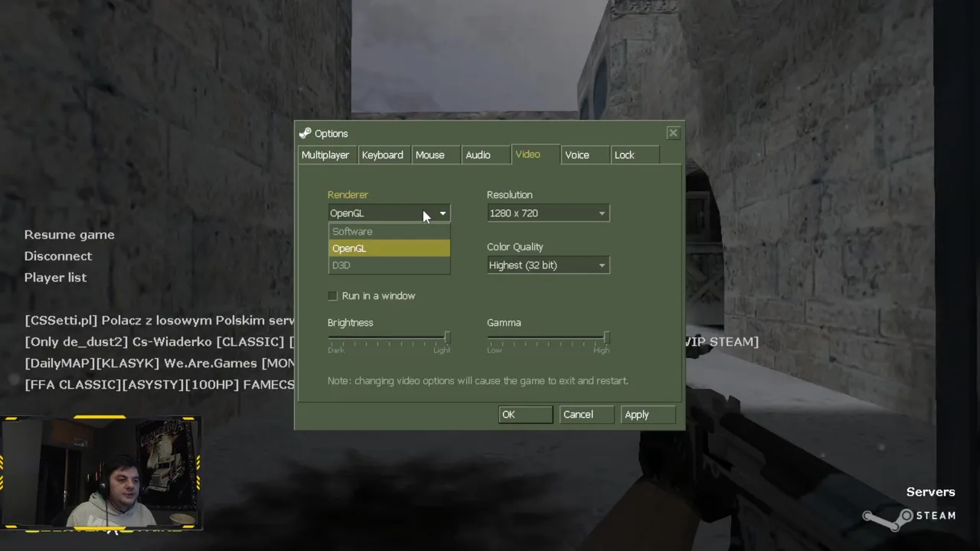Open the Color Quality dropdown
This screenshot has width=980, height=551.
point(548,266)
